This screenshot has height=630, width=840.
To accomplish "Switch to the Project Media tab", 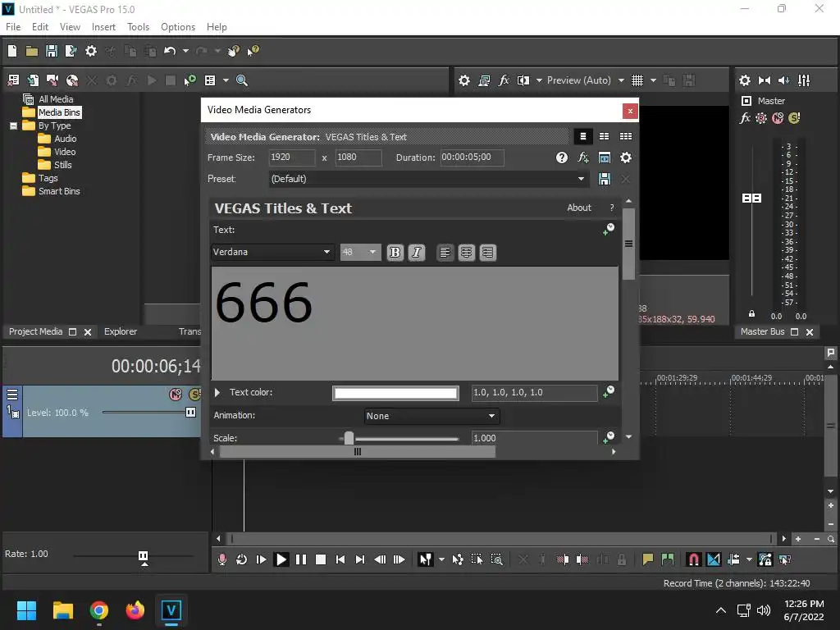I will click(35, 331).
